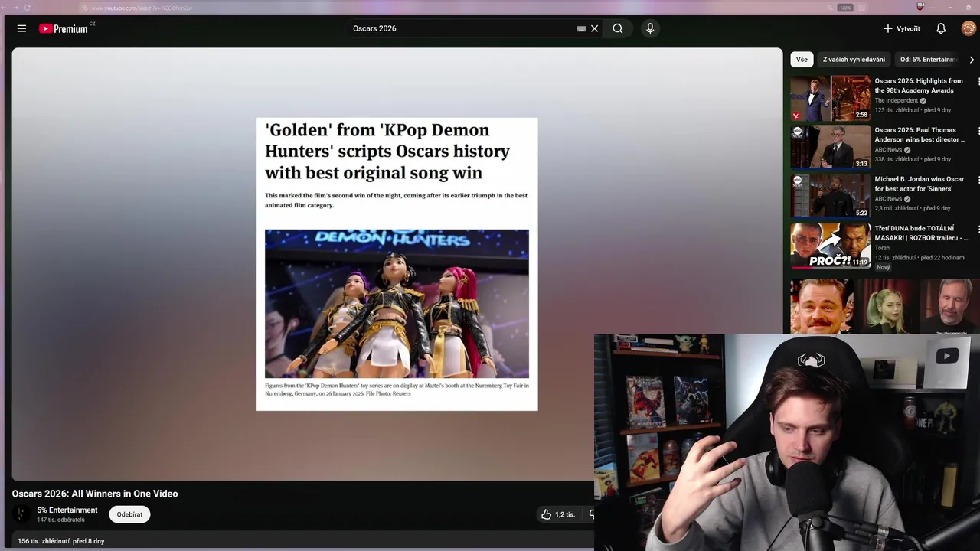
Task: Select the Vše filter chip
Action: tap(802, 59)
